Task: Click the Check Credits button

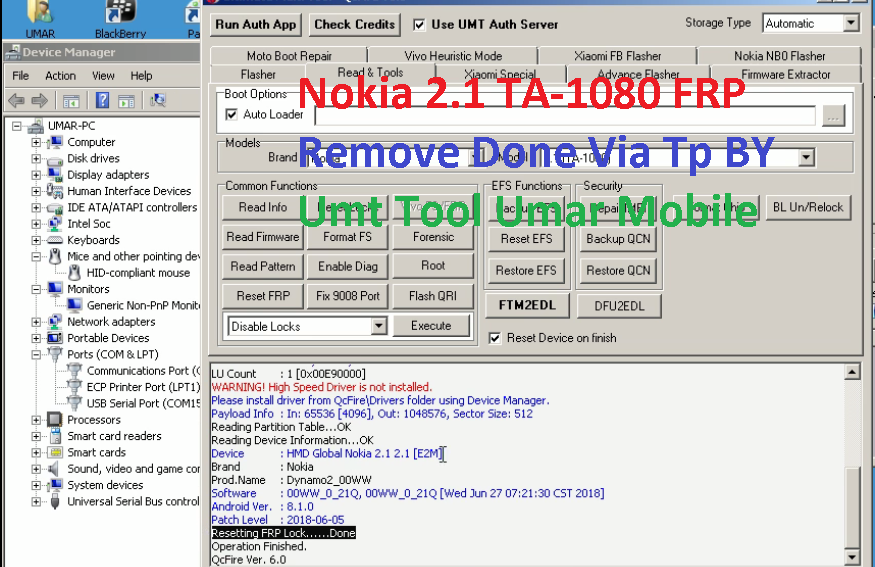Action: pyautogui.click(x=354, y=25)
